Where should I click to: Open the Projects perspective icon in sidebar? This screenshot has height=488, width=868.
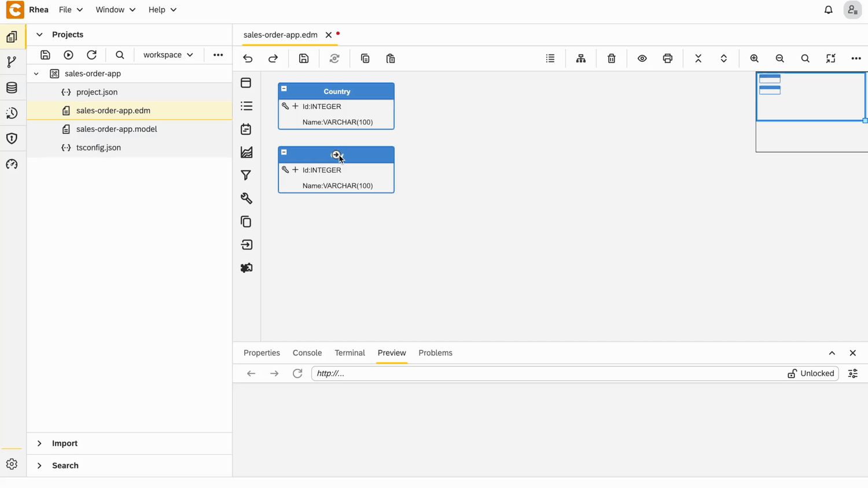pos(12,37)
